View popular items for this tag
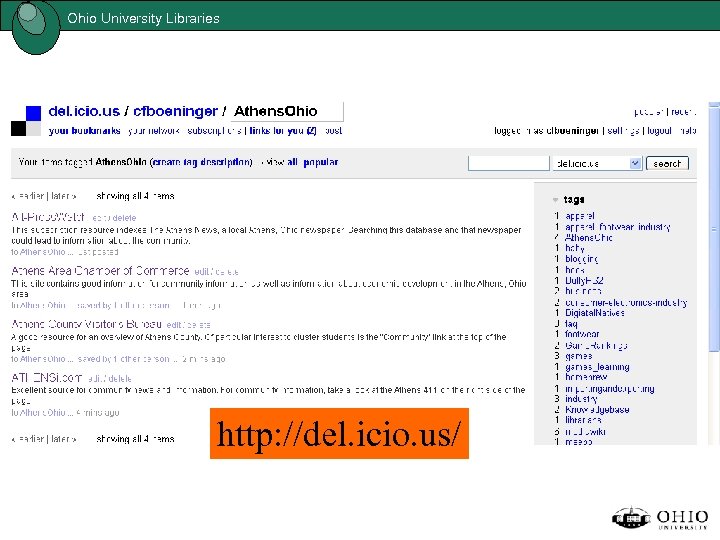The image size is (720, 540). pos(321,162)
